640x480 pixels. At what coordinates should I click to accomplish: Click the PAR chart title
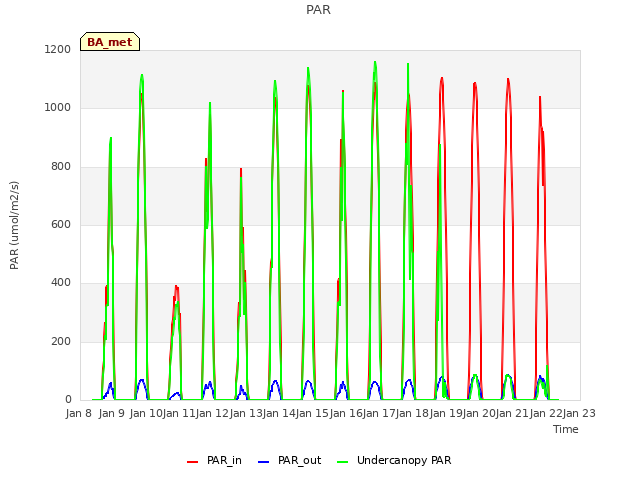point(318,10)
